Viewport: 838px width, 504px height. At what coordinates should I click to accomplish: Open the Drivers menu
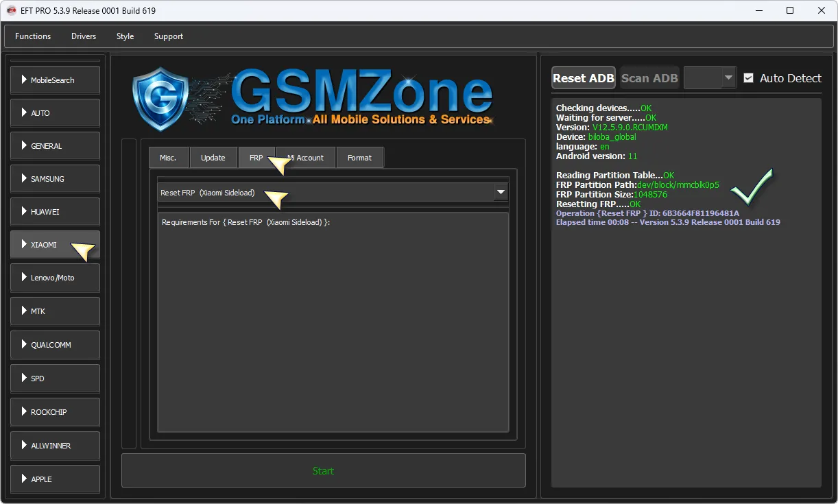[x=84, y=36]
